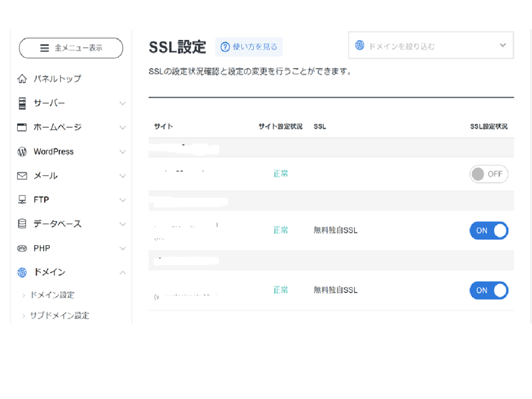Click the FTP monitor icon
The image size is (532, 399).
[x=22, y=199]
